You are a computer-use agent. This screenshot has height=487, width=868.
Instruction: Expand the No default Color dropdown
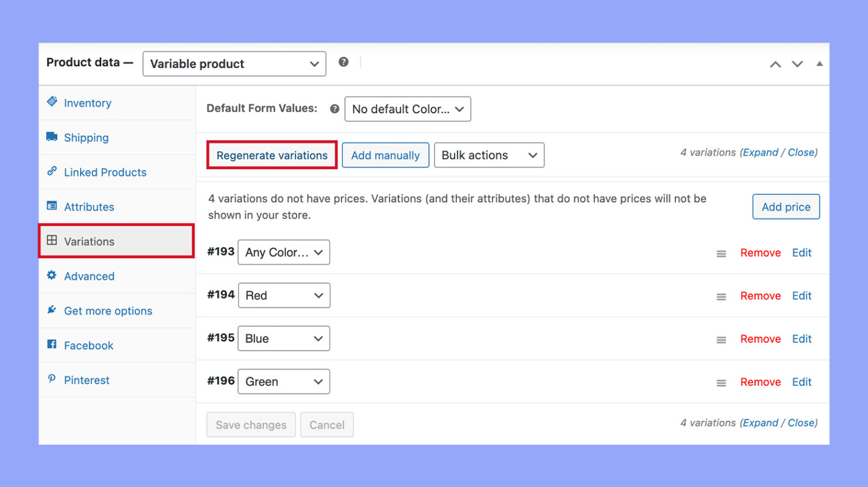[x=408, y=109]
